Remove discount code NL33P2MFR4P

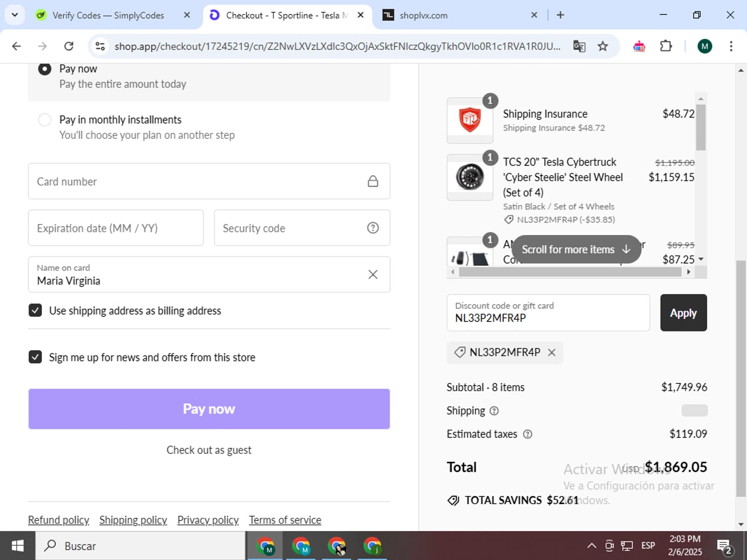point(552,352)
